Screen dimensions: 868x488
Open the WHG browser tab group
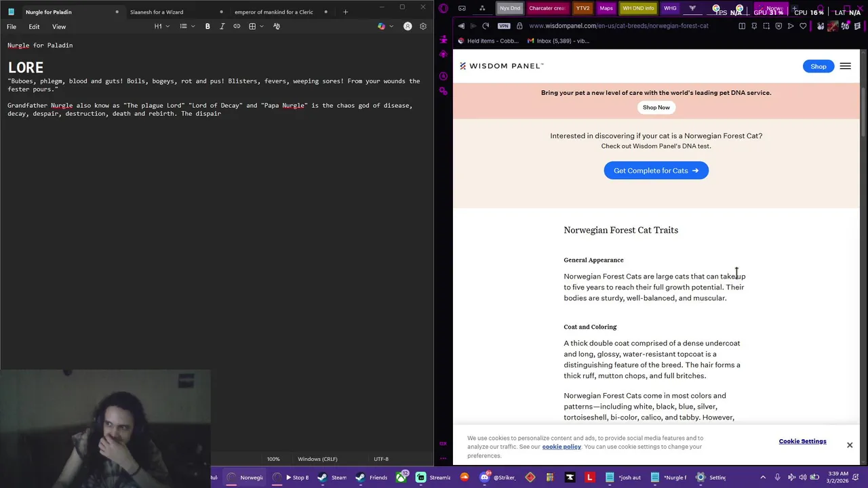pyautogui.click(x=670, y=8)
